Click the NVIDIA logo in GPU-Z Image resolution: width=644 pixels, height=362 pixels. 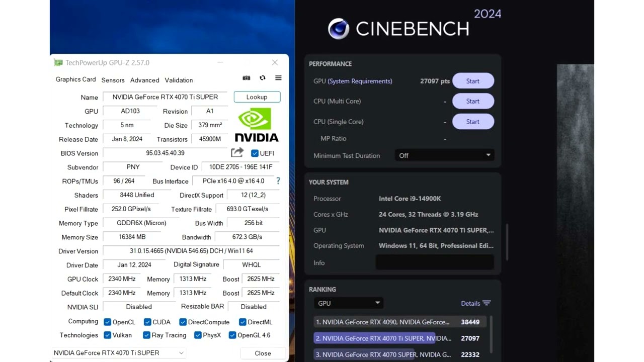tap(257, 125)
